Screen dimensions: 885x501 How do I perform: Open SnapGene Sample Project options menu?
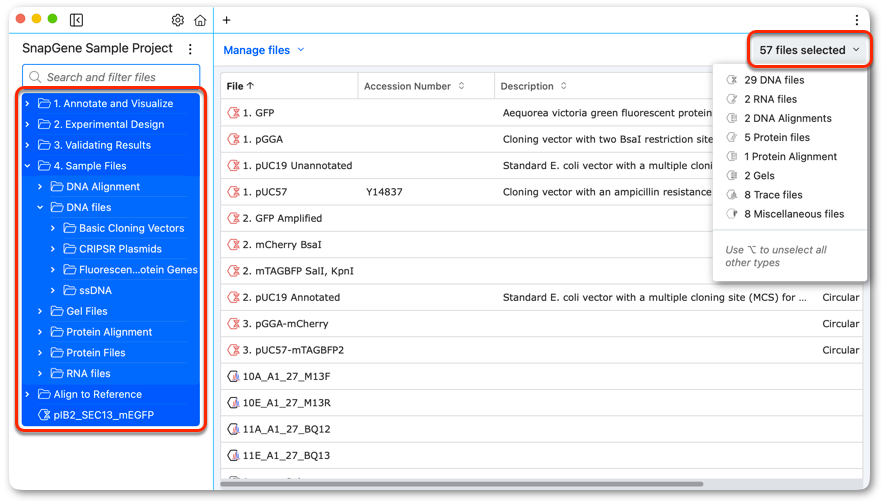point(190,49)
